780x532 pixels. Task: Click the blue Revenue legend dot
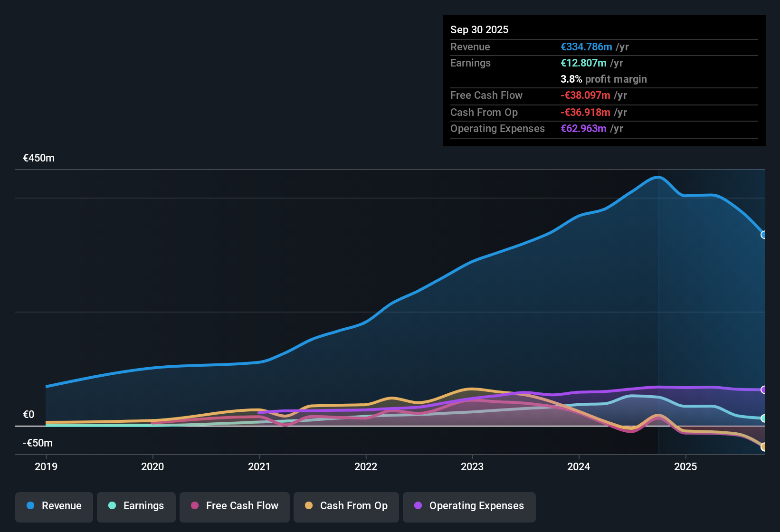[29, 506]
